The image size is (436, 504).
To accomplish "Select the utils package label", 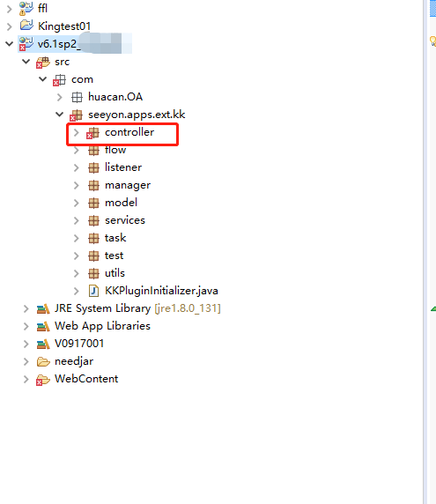I will (x=115, y=273).
